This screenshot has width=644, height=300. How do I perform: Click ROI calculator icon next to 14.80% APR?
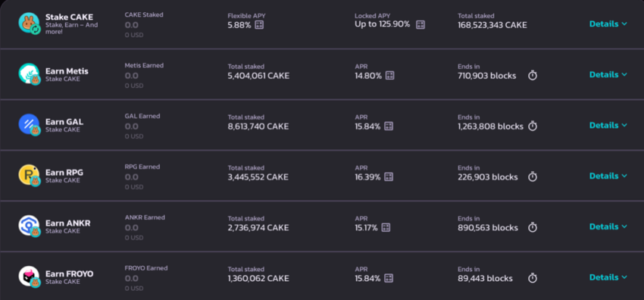389,76
